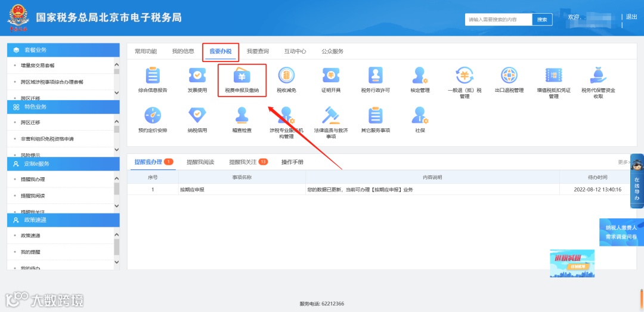Switch to 互动中心 tab

pos(295,51)
